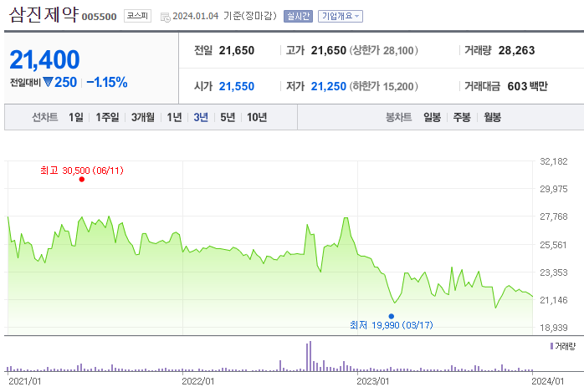Click the 하한가 15,200 text
This screenshot has height=392, width=584.
pyautogui.click(x=384, y=86)
